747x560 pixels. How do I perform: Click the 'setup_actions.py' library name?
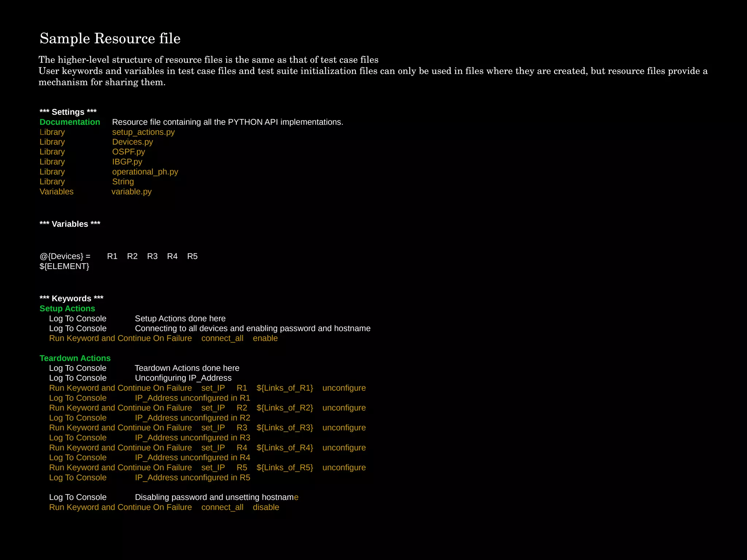(143, 132)
